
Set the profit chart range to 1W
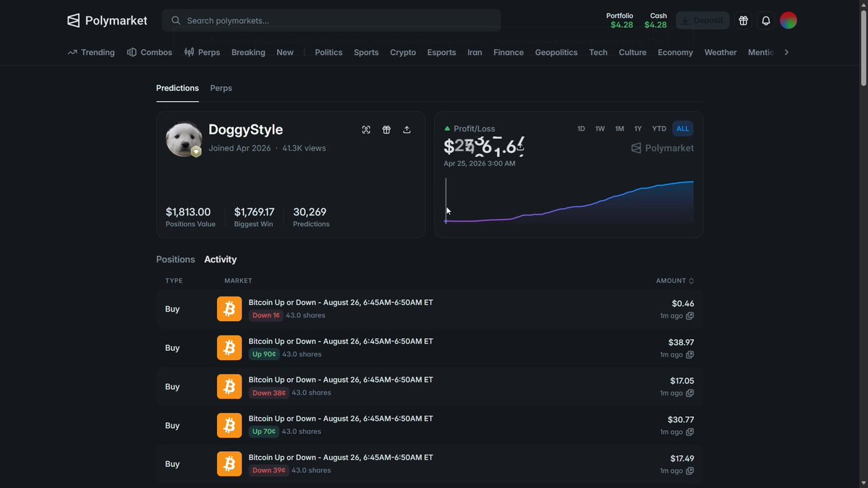[600, 129]
